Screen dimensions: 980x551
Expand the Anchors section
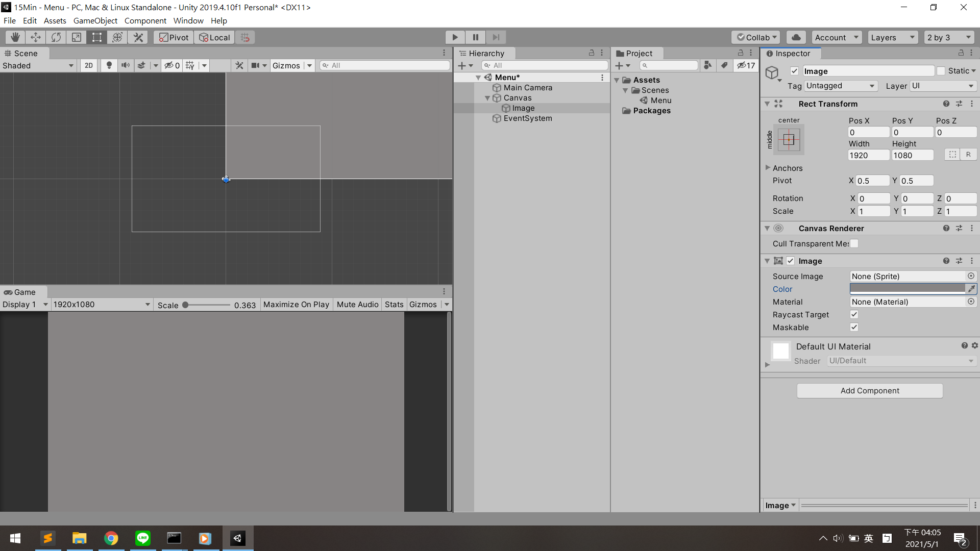pos(768,168)
